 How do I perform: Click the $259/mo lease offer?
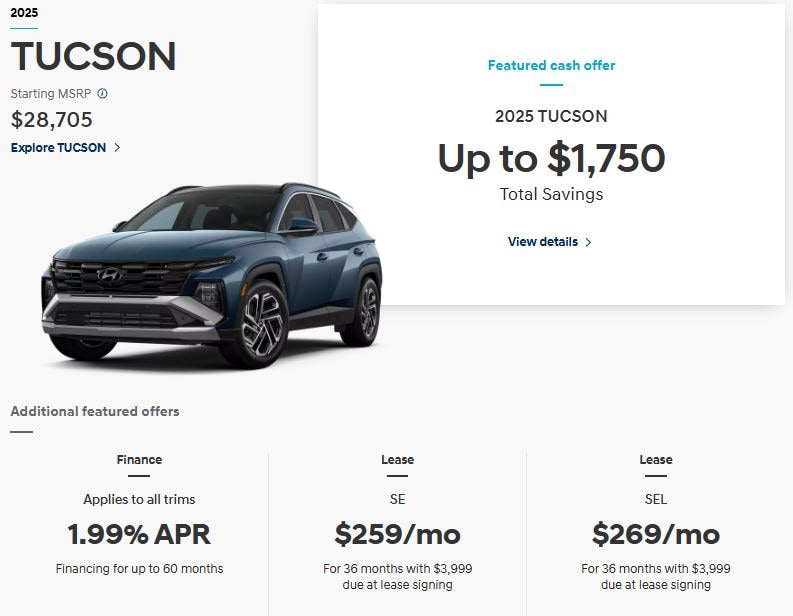coord(397,534)
